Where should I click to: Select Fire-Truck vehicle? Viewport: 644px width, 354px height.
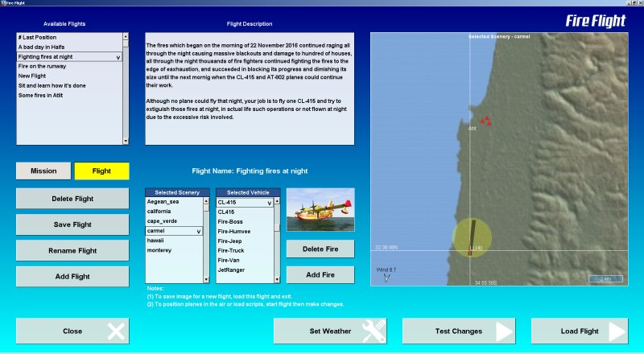pyautogui.click(x=245, y=250)
